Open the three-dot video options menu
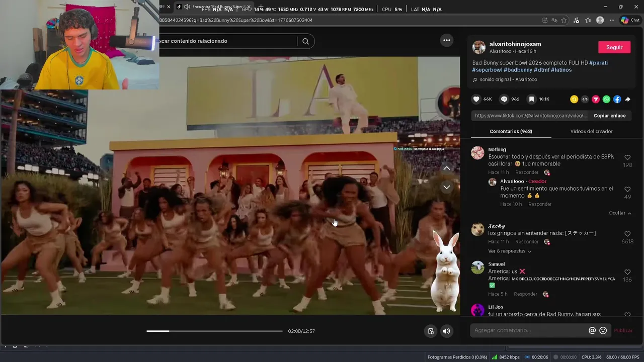644x362 pixels. tap(446, 40)
